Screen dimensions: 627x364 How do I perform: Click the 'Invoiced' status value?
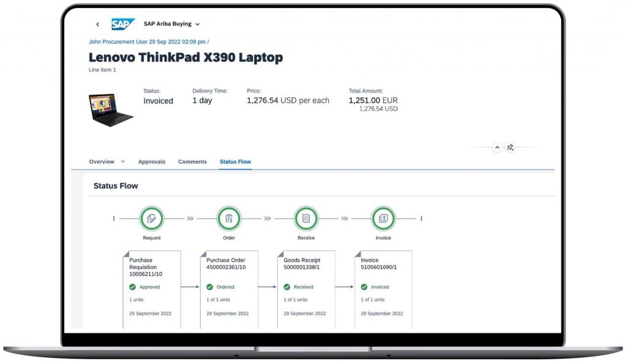point(159,101)
